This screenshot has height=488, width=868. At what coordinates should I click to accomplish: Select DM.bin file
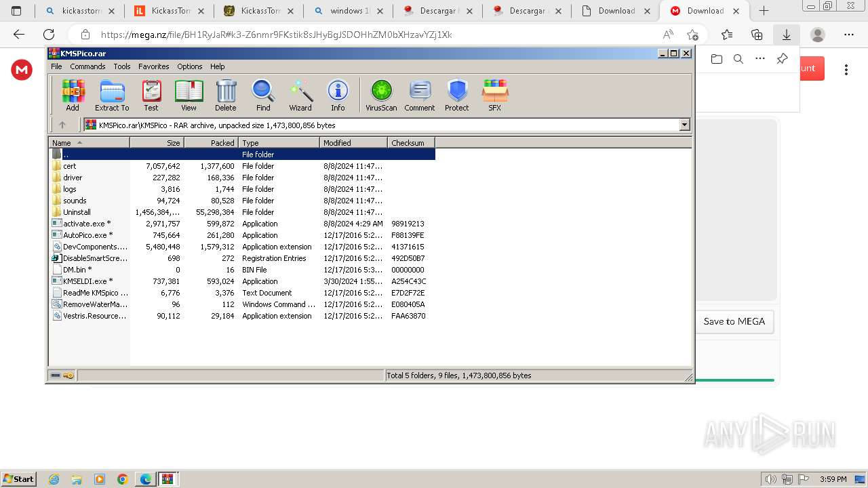point(242,270)
